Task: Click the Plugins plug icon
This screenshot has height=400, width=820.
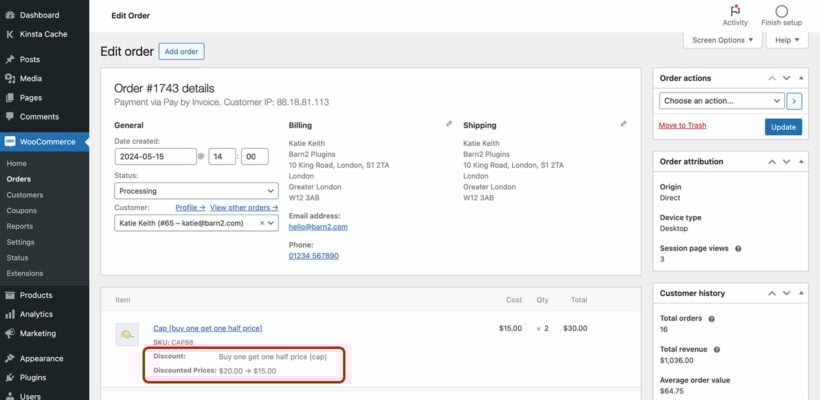Action: tap(9, 378)
